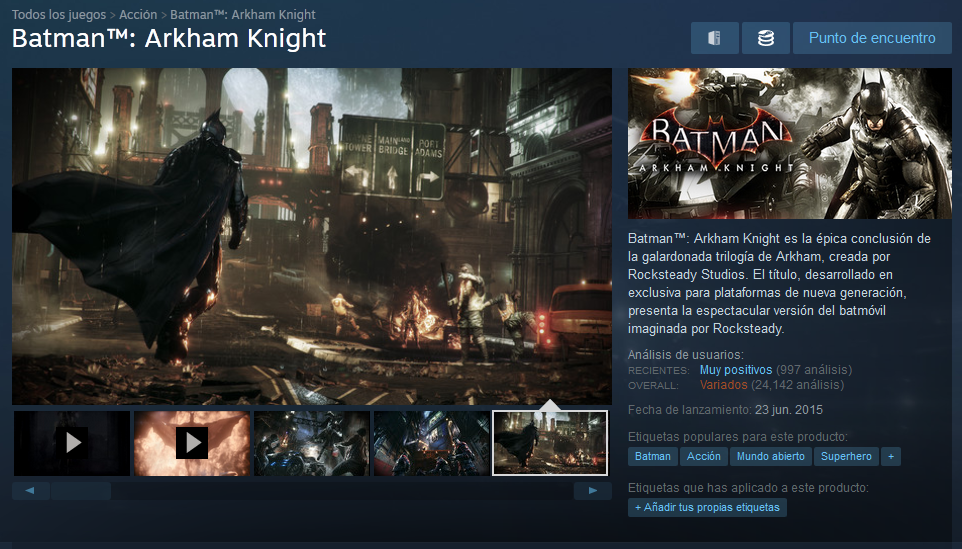
Task: Click the left arrow of thumbnail strip
Action: [30, 491]
